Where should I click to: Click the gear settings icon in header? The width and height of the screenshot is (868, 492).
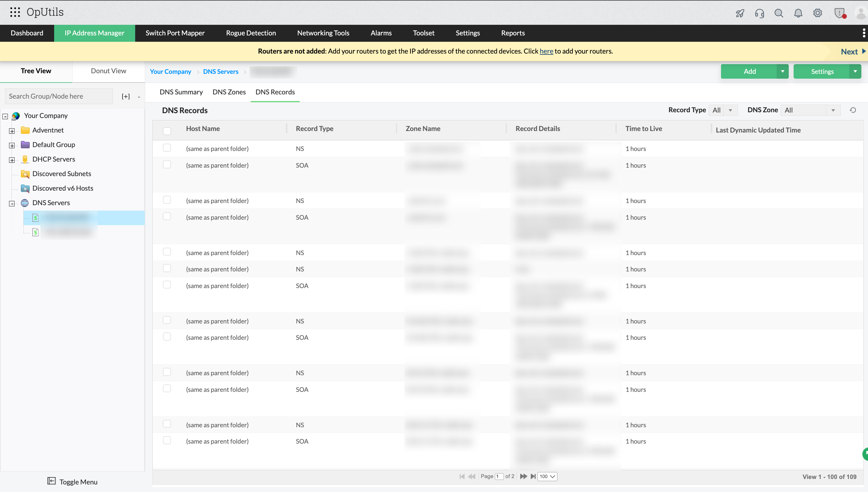[x=817, y=13]
